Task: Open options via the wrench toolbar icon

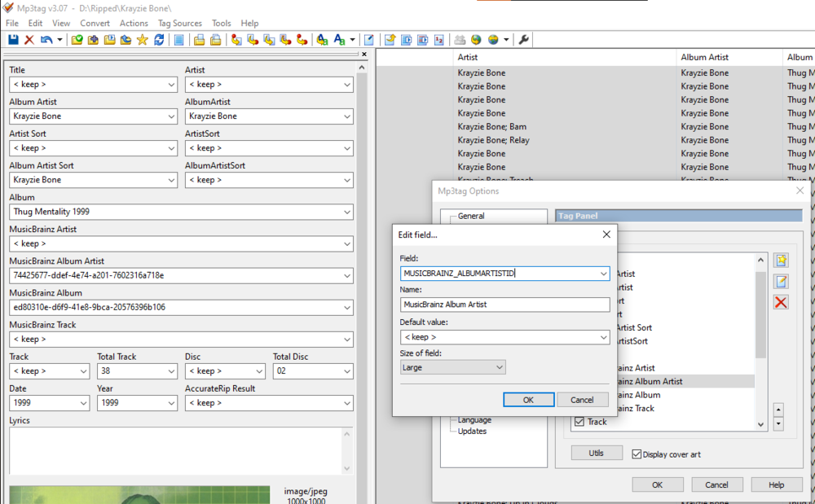Action: pyautogui.click(x=524, y=39)
